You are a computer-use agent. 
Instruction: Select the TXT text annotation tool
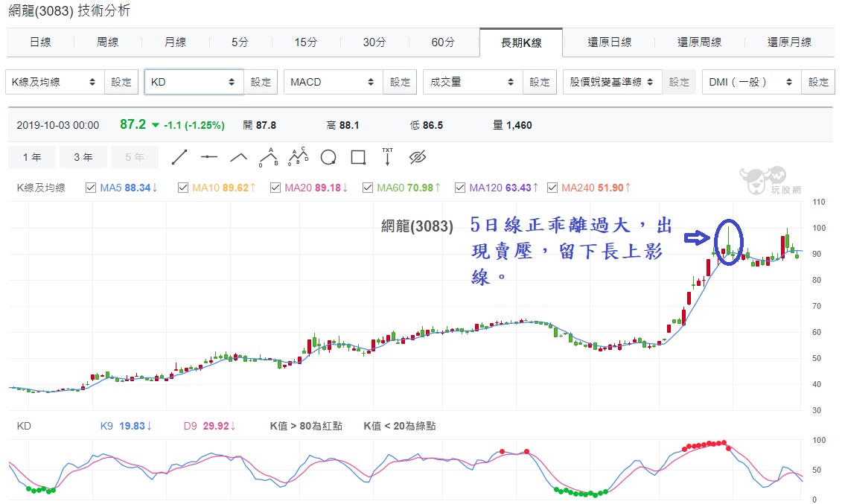(x=387, y=157)
